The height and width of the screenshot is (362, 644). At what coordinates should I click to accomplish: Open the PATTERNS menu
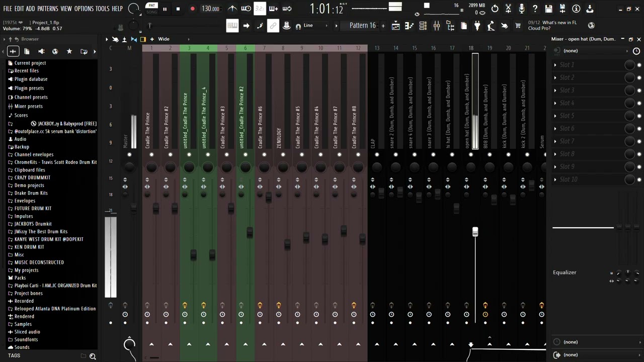pos(47,9)
